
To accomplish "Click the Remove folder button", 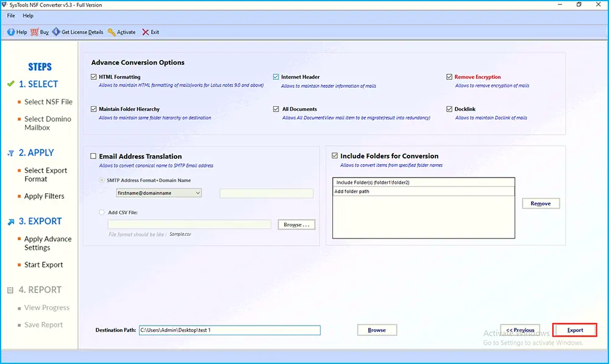I will (x=541, y=204).
